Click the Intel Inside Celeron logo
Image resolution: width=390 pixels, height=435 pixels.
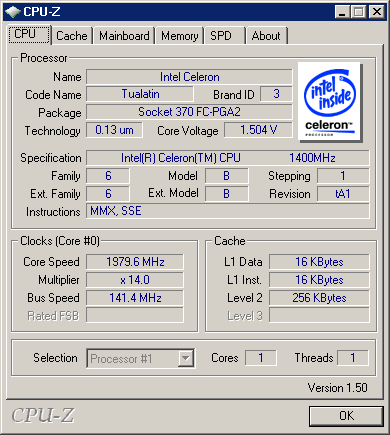329,102
